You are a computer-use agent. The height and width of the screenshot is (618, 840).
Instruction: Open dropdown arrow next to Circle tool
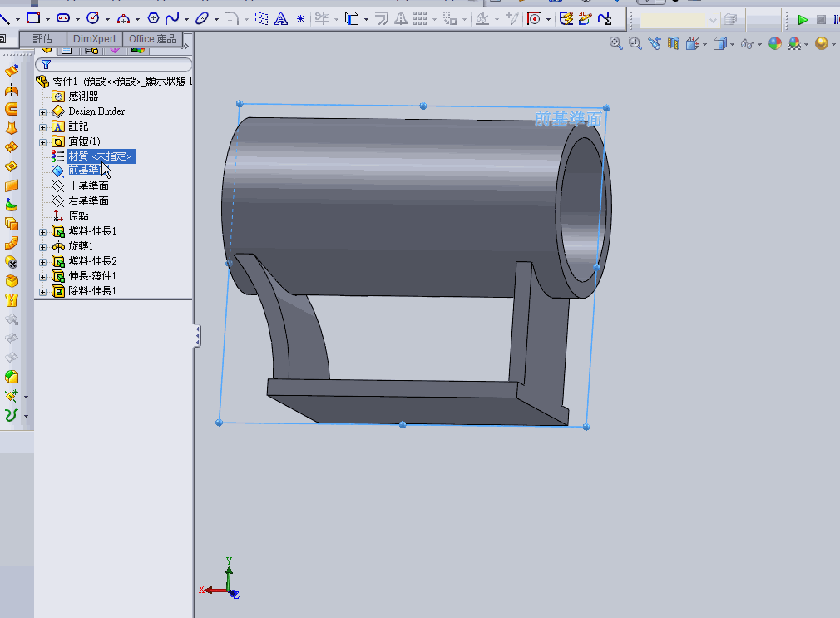(107, 19)
